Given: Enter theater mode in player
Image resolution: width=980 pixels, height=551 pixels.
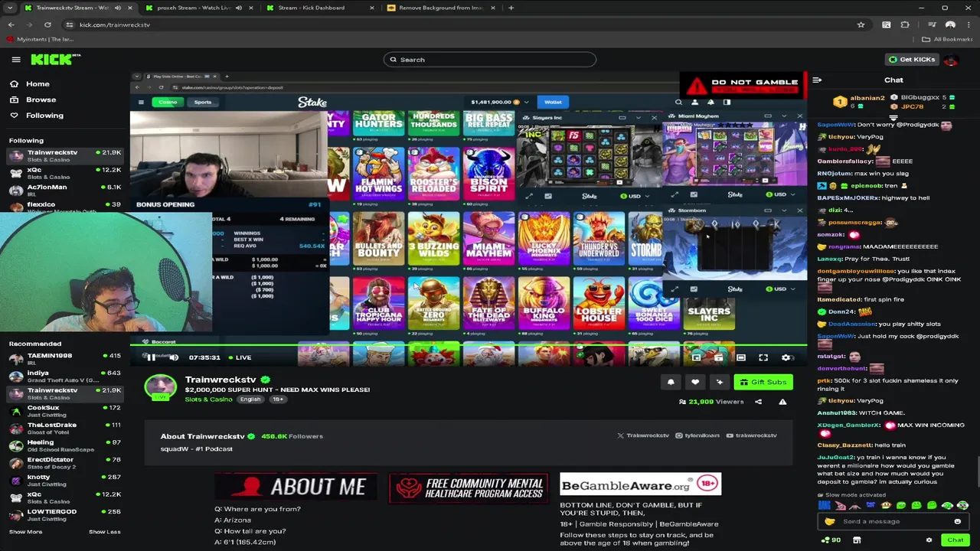Looking at the screenshot, I should [x=741, y=357].
